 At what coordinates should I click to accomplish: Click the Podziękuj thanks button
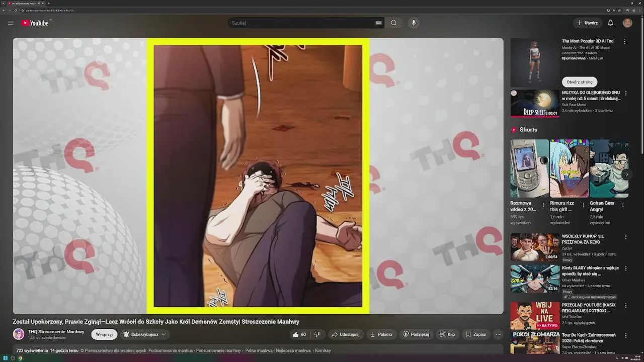[x=416, y=334]
